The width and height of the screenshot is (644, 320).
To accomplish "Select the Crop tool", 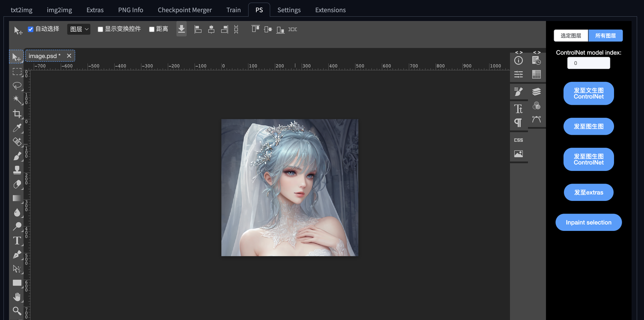I will coord(17,114).
